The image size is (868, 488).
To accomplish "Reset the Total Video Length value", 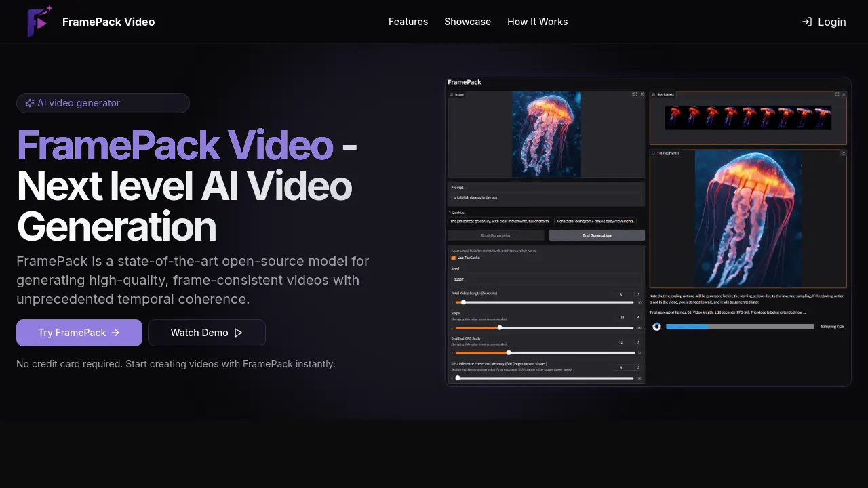I will point(637,295).
